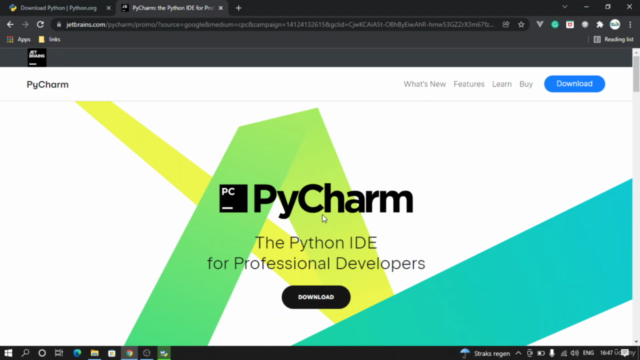Open the Python installer taskbar icon
Viewport: 640px width, 360px height.
pyautogui.click(x=164, y=353)
